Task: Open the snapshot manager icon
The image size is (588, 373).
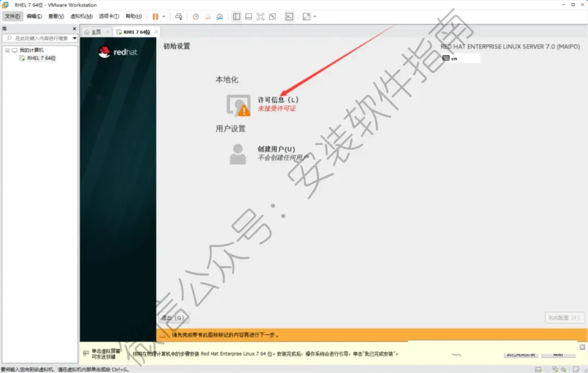Action: click(x=220, y=16)
